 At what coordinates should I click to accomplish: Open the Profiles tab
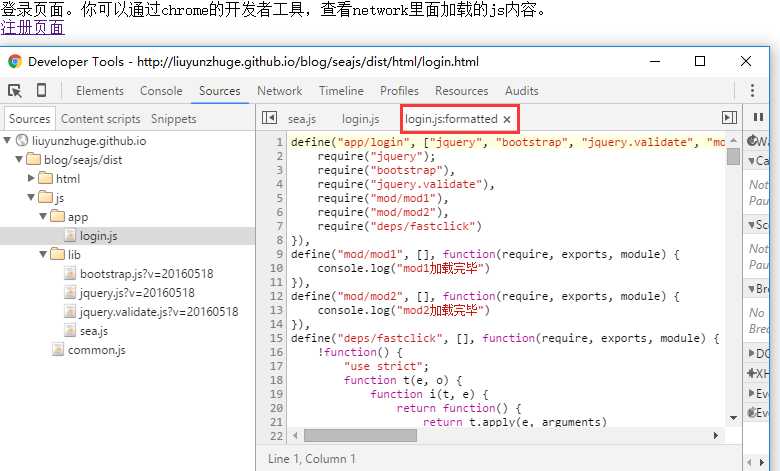tap(399, 91)
